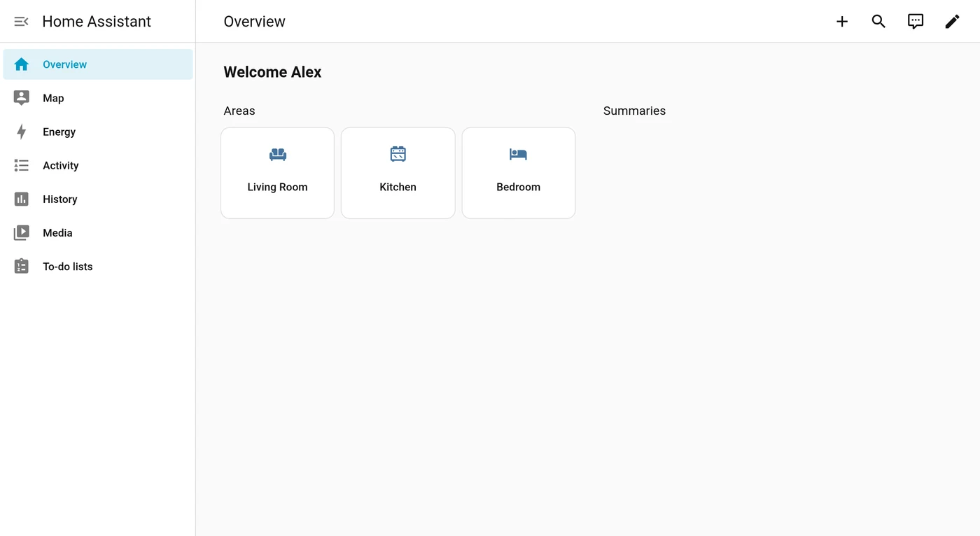Click the Summaries section heading
This screenshot has width=980, height=536.
634,111
